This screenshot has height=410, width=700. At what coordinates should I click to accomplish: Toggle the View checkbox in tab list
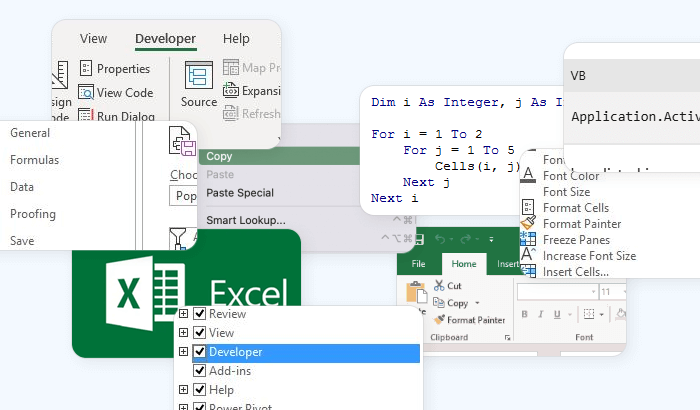click(x=200, y=333)
